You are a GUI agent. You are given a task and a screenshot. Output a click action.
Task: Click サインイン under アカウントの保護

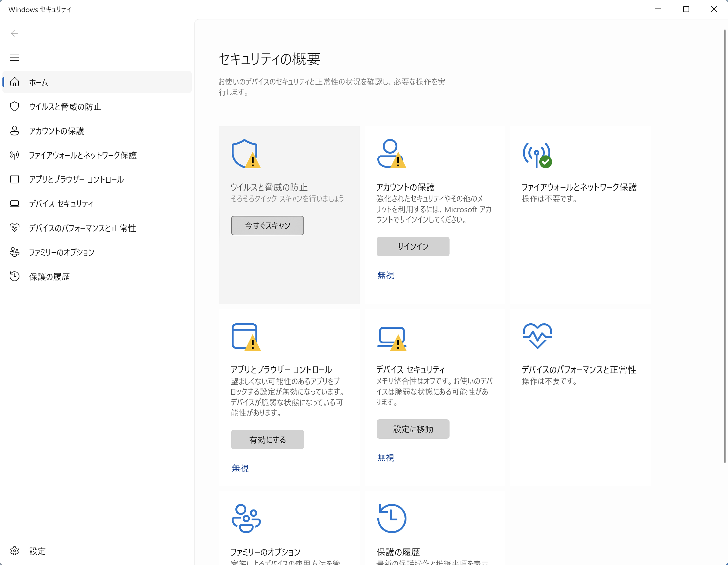(x=413, y=247)
